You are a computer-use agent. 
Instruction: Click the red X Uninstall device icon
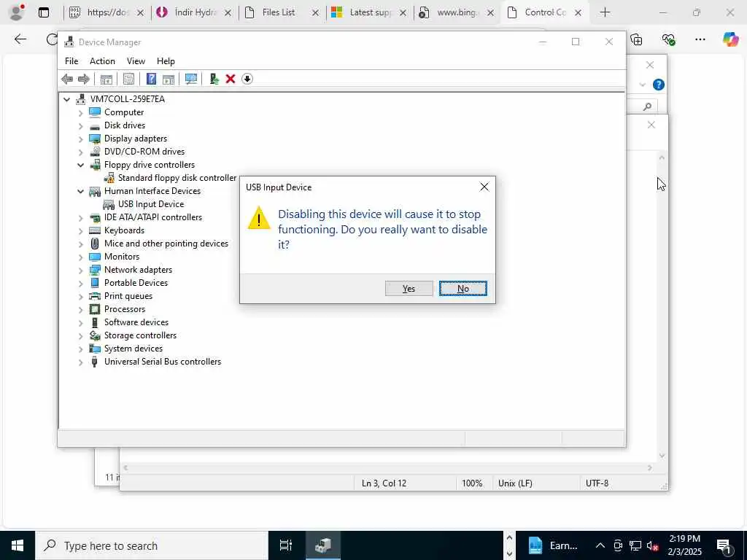pyautogui.click(x=231, y=79)
